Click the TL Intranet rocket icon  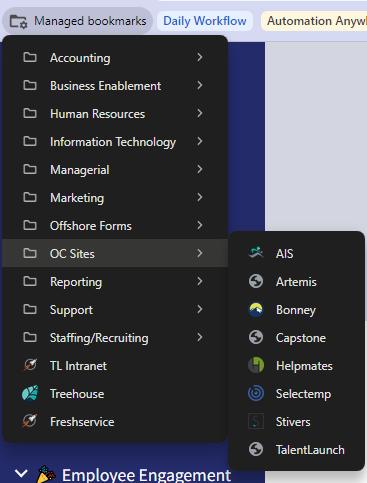30,366
